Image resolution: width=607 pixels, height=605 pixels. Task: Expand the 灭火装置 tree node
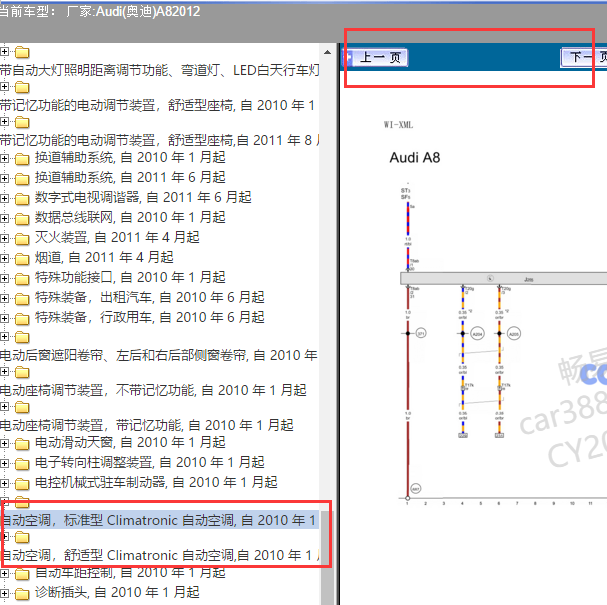coord(4,239)
